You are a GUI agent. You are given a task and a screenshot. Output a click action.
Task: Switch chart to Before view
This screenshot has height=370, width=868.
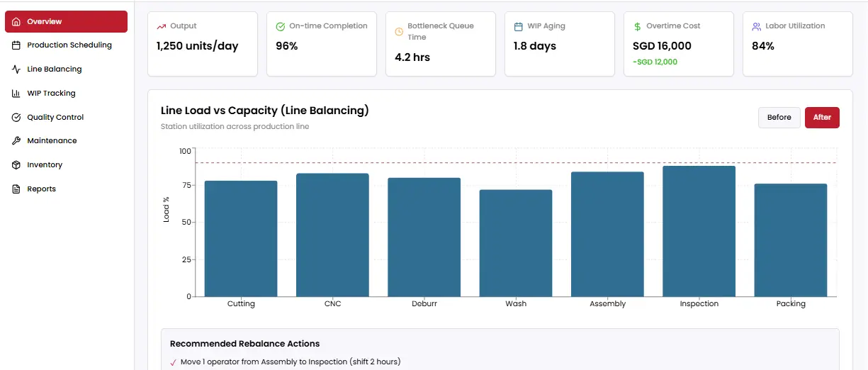[779, 118]
